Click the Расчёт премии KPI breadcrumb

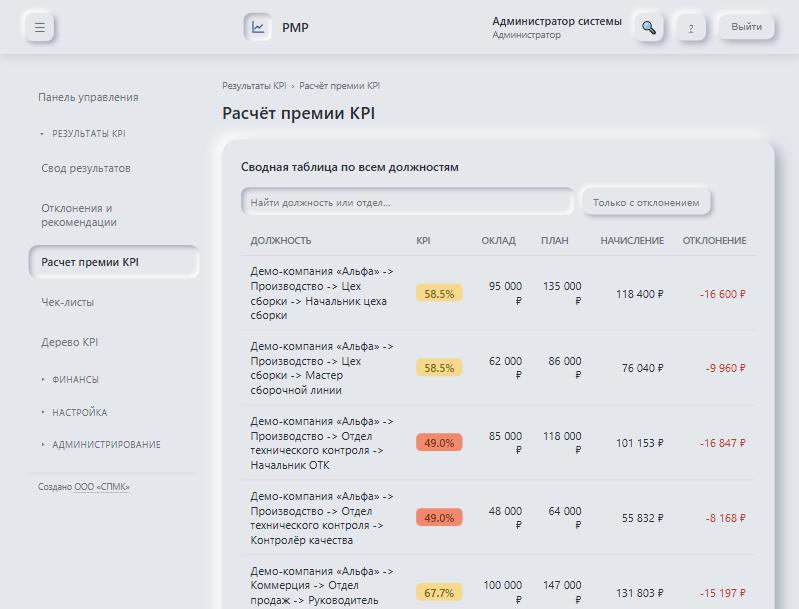click(x=339, y=86)
